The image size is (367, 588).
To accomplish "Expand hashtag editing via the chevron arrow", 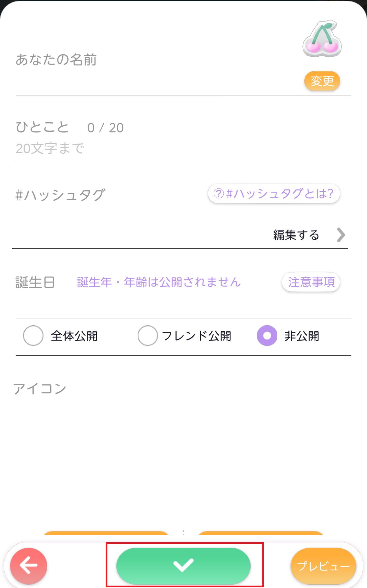I will point(341,235).
